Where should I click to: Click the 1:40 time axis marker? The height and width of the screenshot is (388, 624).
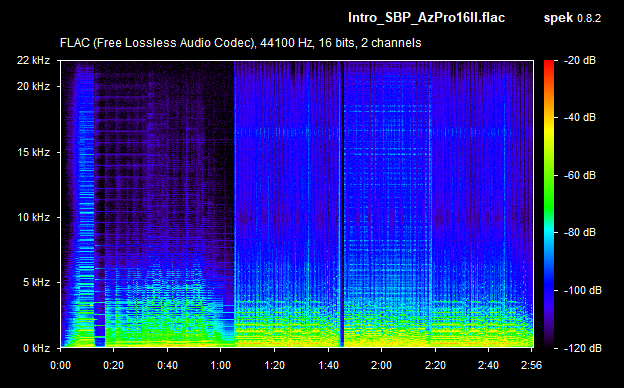(x=328, y=365)
